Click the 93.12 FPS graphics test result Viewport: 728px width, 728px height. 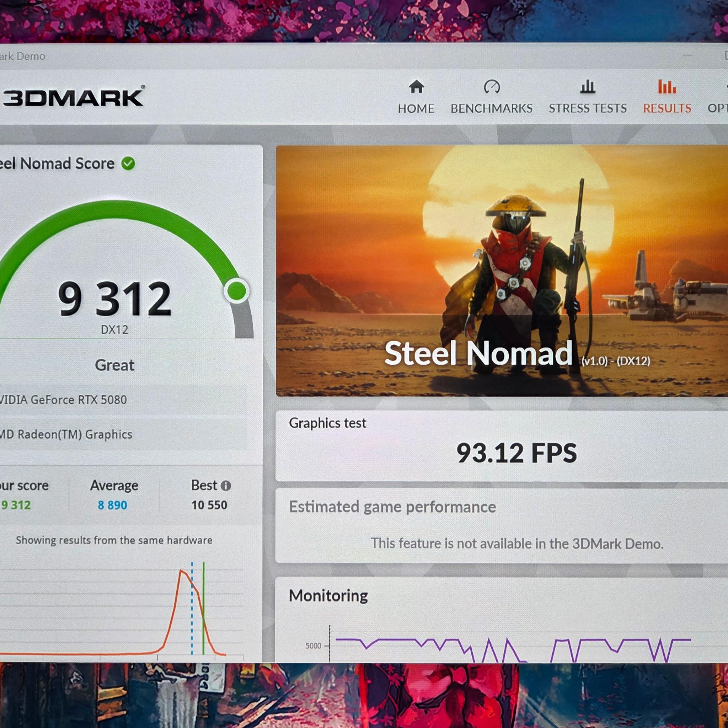516,453
